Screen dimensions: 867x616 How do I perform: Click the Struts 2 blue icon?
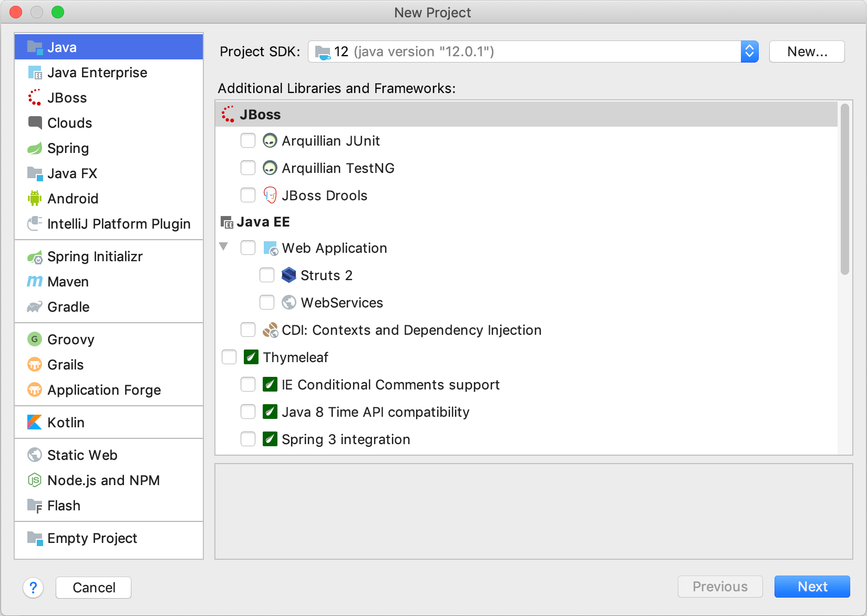pyautogui.click(x=289, y=275)
